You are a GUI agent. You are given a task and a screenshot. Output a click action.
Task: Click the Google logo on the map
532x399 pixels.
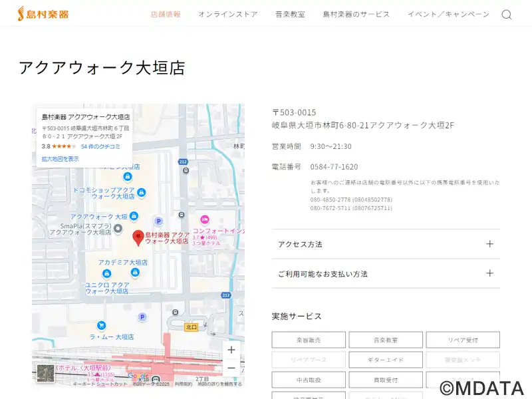click(x=138, y=376)
